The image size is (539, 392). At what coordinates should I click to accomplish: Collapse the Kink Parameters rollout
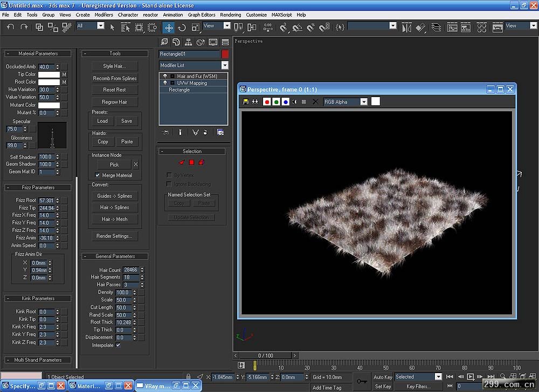pos(38,299)
